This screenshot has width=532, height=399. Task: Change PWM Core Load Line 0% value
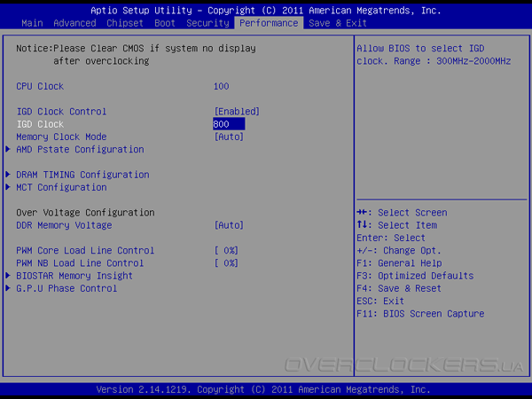coord(226,250)
